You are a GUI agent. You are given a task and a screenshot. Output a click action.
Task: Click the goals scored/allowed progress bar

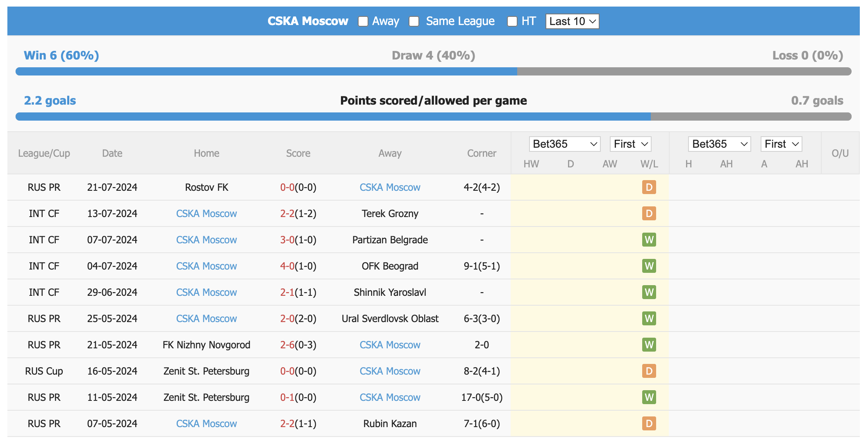(x=434, y=117)
